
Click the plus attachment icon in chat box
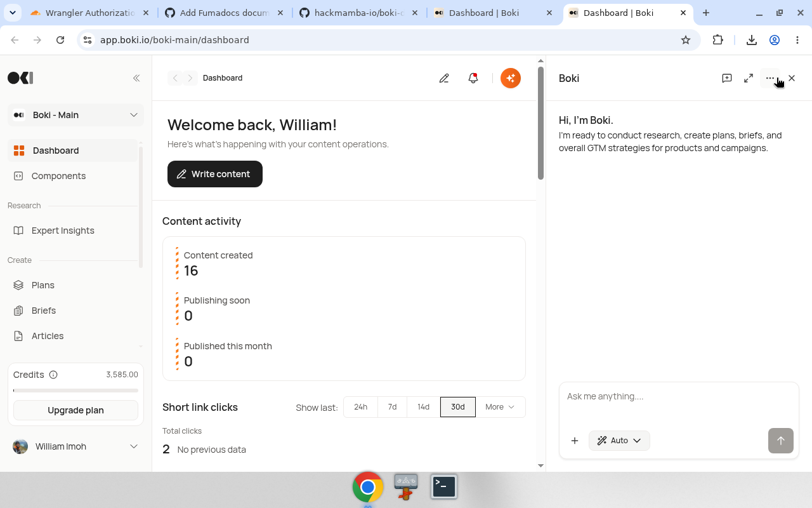(575, 441)
